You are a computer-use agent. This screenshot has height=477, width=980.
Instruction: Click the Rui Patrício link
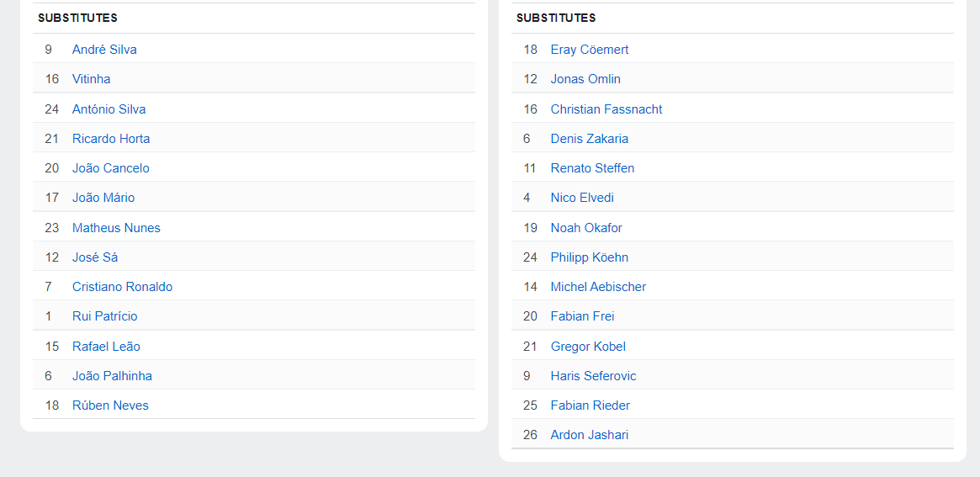pyautogui.click(x=104, y=316)
